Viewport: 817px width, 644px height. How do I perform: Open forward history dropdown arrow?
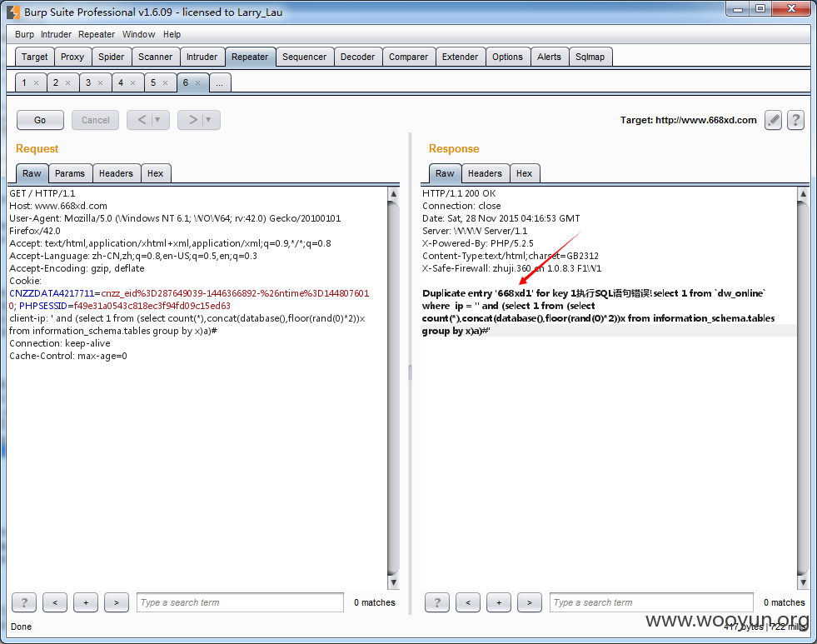(208, 120)
